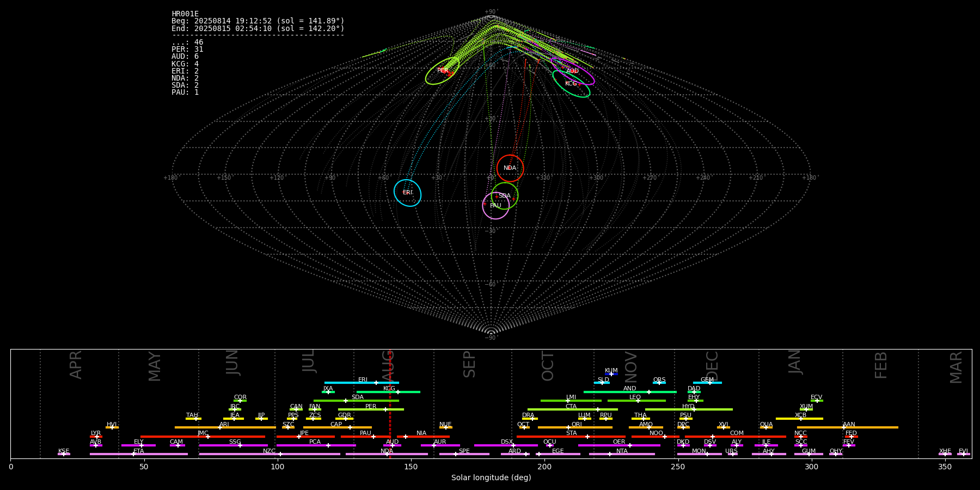Click the station code HR001E
Viewport: 980px width, 490px height.
point(185,14)
